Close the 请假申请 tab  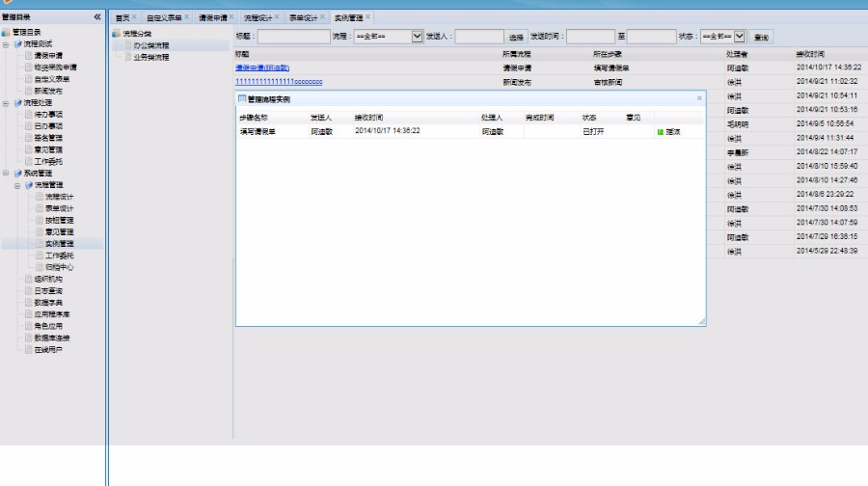[x=231, y=17]
